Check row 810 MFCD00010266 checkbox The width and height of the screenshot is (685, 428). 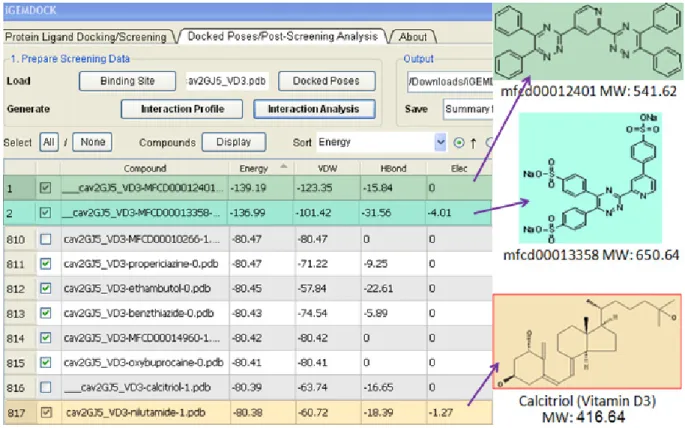click(45, 239)
